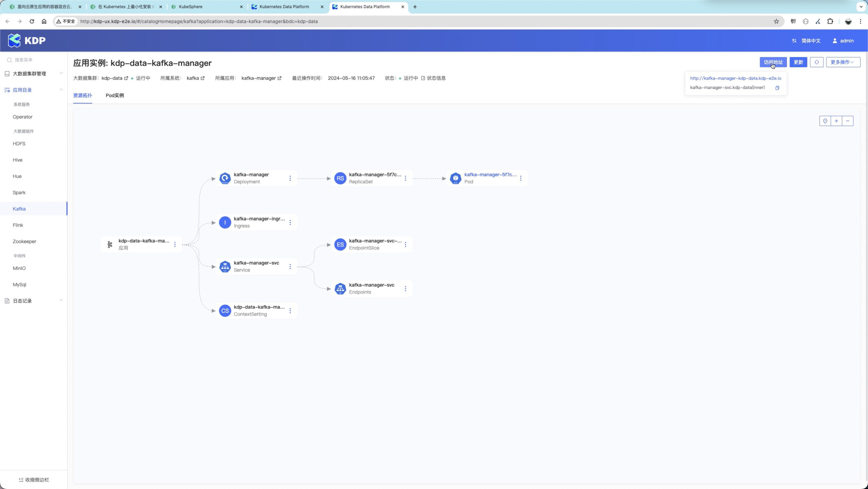Switch to the Pod实例 tab
868x489 pixels.
click(x=115, y=95)
